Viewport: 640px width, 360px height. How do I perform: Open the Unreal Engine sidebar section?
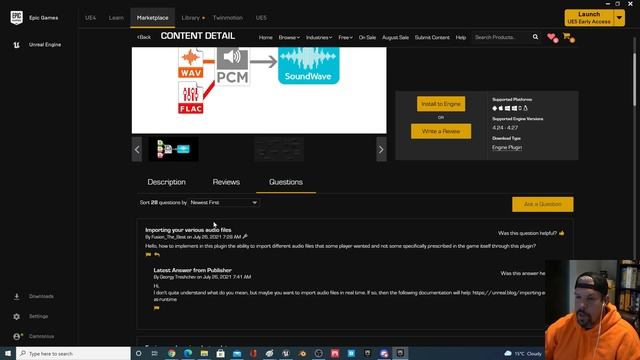tap(37, 44)
